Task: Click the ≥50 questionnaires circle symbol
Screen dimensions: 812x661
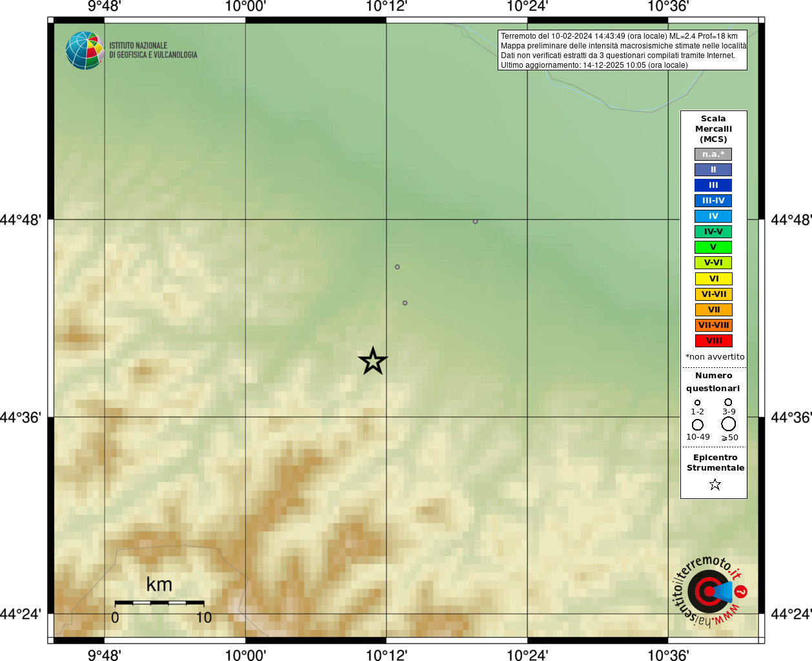Action: point(729,424)
